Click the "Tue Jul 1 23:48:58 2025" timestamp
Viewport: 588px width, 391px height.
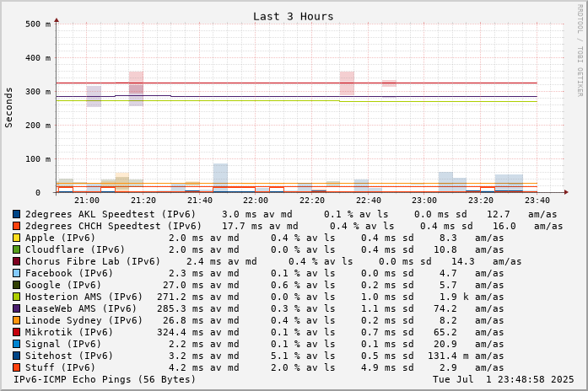504,379
